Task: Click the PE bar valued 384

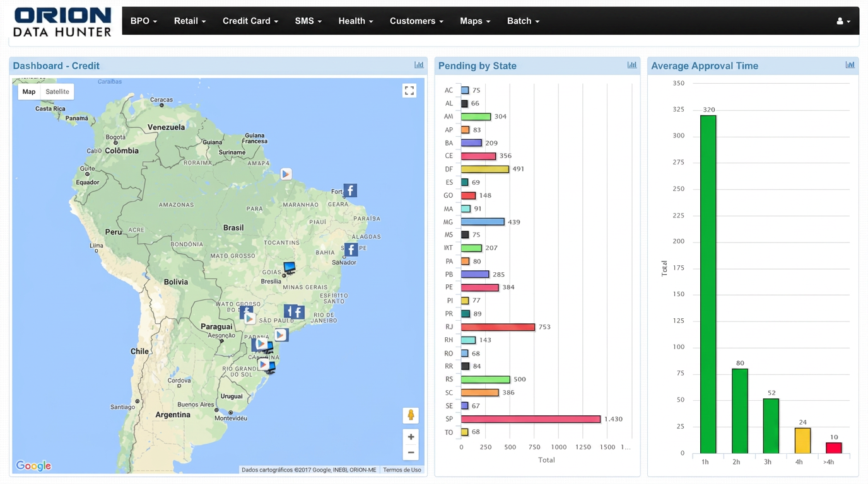Action: 479,287
